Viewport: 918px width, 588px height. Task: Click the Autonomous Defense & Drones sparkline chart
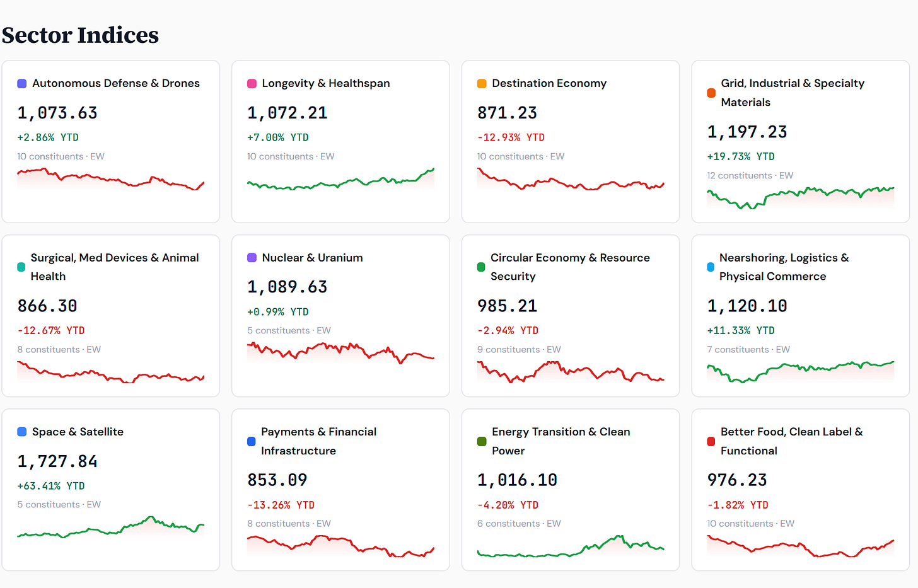(x=111, y=179)
